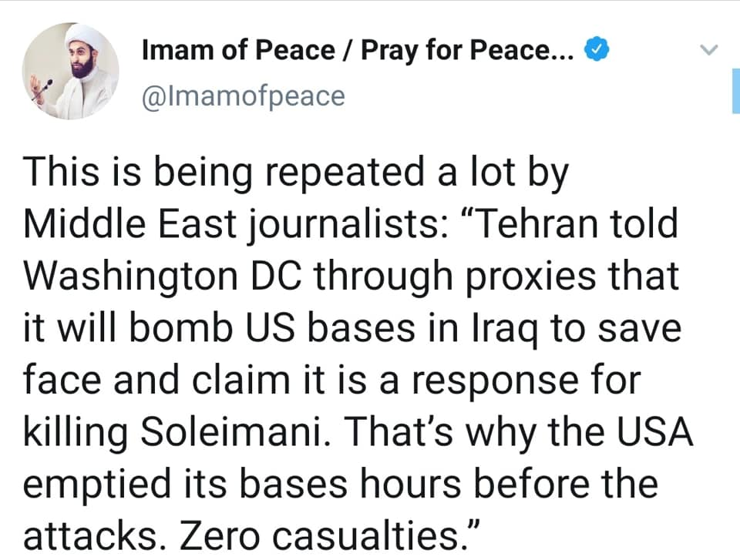Click the blue bar at right edge
The width and height of the screenshot is (740, 560).
click(735, 90)
